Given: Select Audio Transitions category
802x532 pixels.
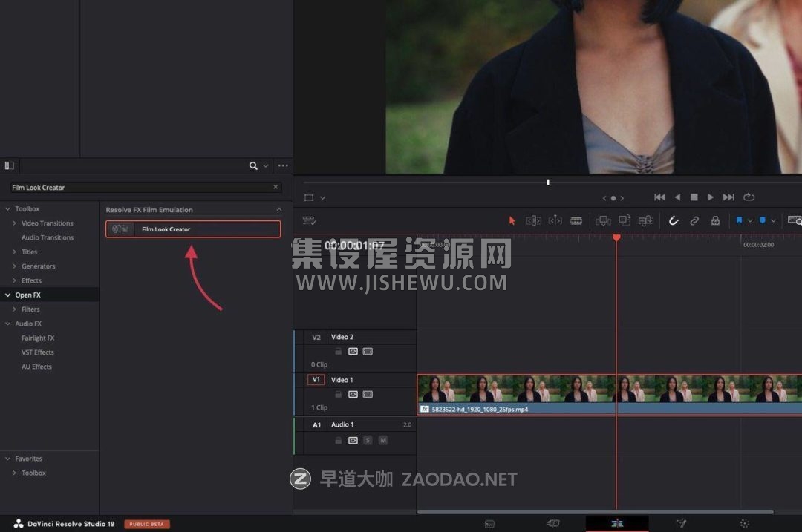Looking at the screenshot, I should coord(48,237).
